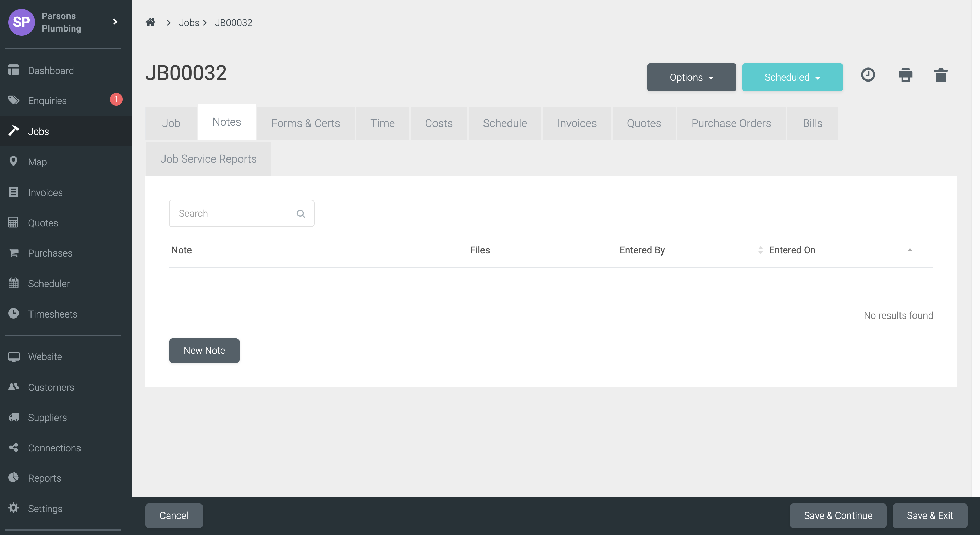Click into the notes Search field
This screenshot has width=980, height=535.
(x=242, y=213)
